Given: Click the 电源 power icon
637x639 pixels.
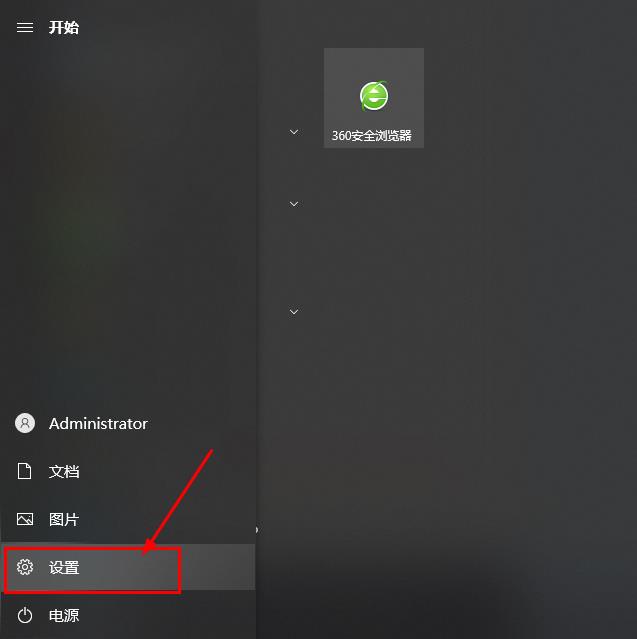Looking at the screenshot, I should [25, 615].
